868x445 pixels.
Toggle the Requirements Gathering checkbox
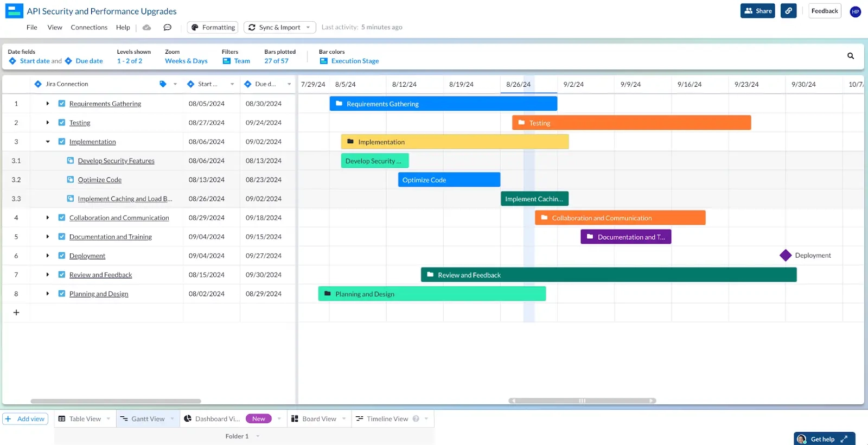62,104
